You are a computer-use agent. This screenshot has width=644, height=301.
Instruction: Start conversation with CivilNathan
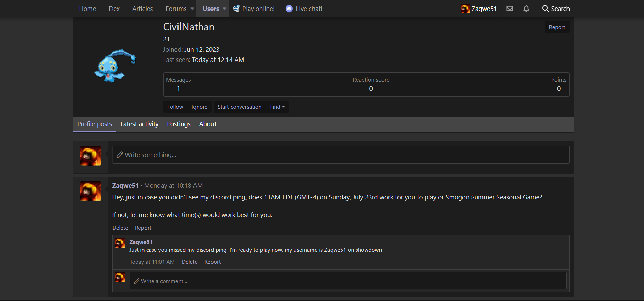click(x=240, y=107)
